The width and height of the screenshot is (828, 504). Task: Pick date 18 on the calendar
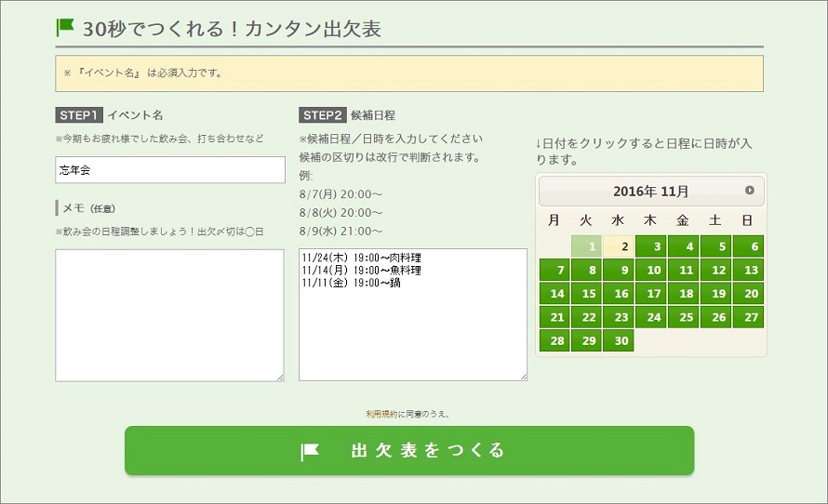tap(683, 294)
